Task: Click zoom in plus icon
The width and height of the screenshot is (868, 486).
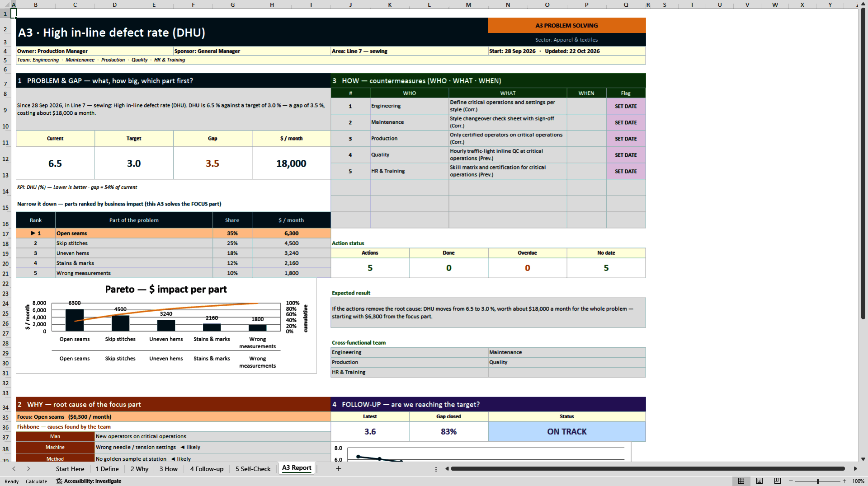Action: (844, 481)
